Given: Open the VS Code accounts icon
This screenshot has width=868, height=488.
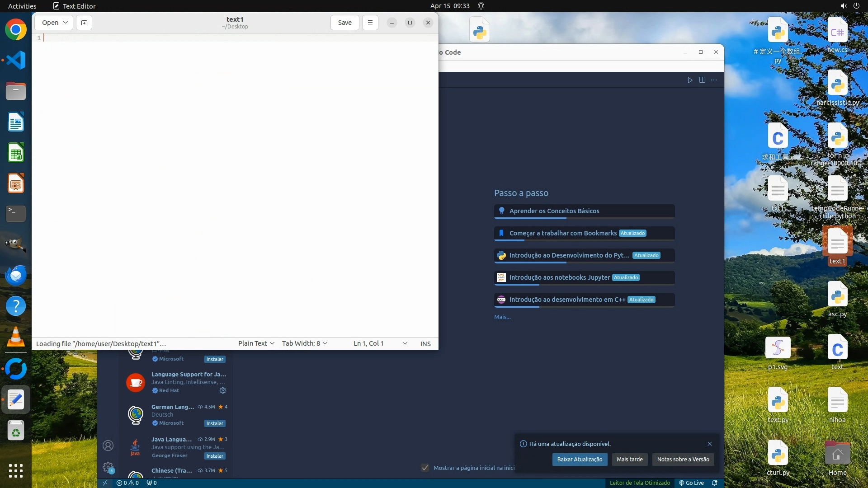Looking at the screenshot, I should (x=108, y=446).
